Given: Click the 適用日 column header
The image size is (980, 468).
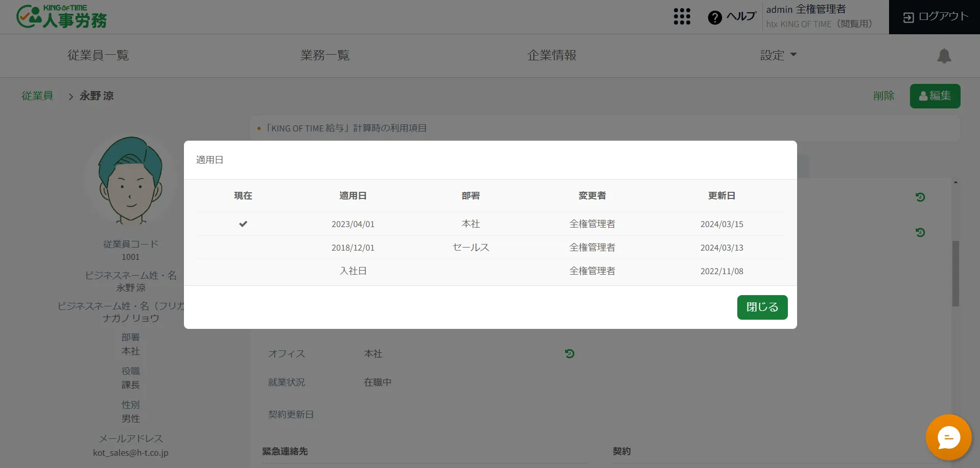Looking at the screenshot, I should pos(353,195).
